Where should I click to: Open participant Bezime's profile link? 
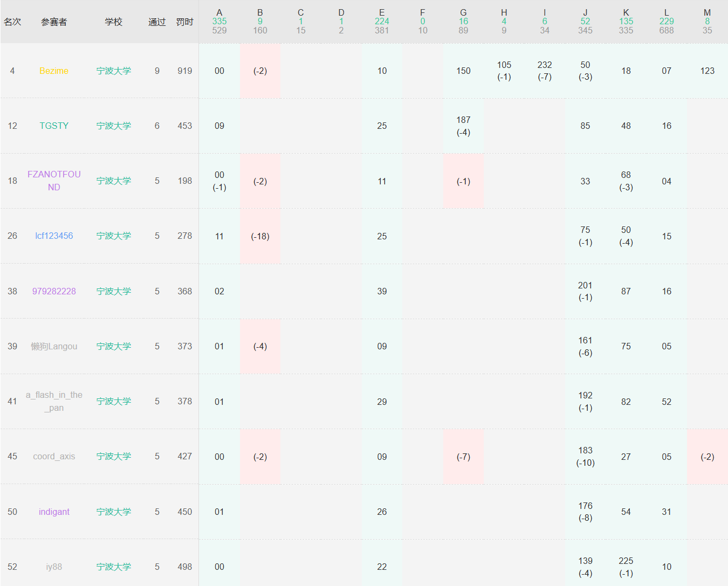[x=54, y=71]
